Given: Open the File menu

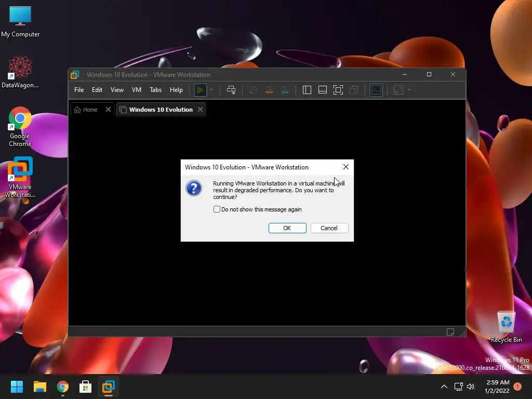Looking at the screenshot, I should click(79, 90).
